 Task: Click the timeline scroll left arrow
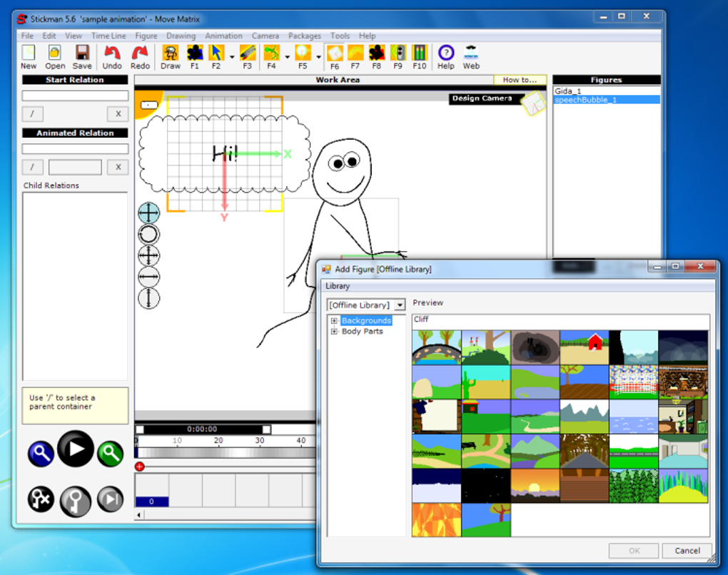tap(139, 514)
